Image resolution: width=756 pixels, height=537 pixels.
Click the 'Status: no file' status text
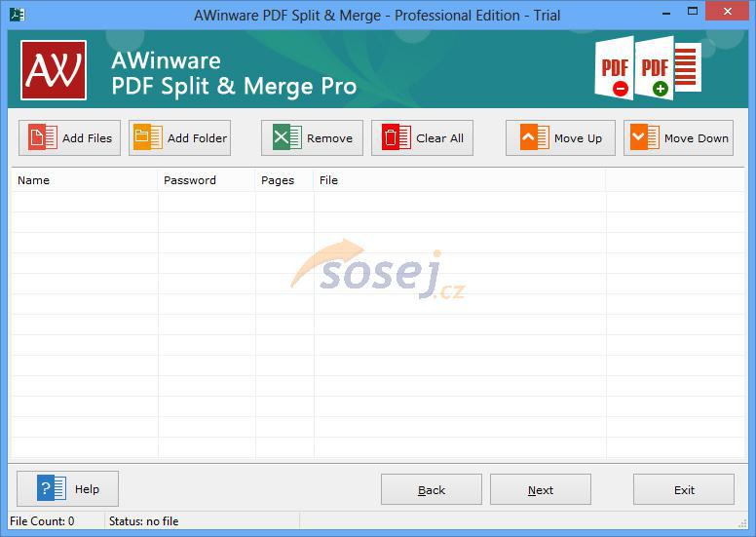pos(143,521)
